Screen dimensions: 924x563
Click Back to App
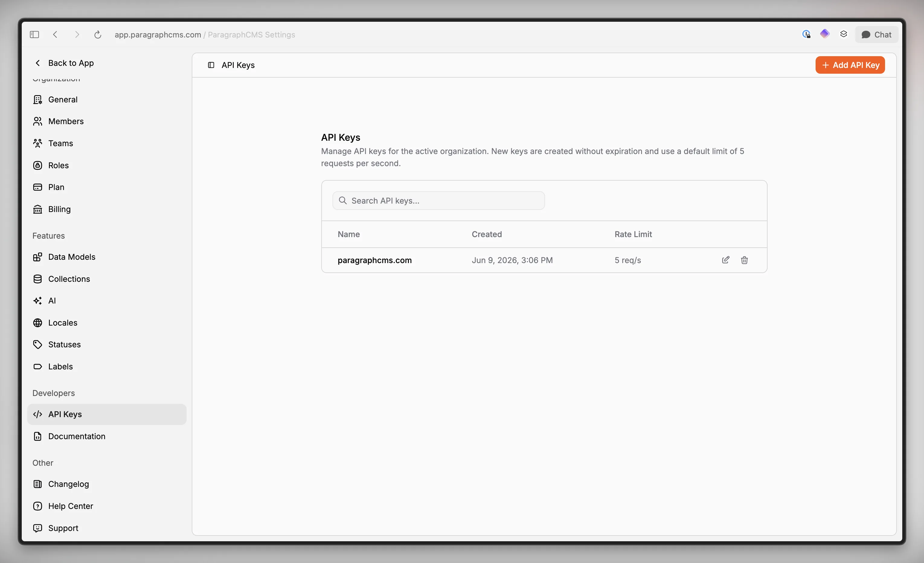point(64,63)
